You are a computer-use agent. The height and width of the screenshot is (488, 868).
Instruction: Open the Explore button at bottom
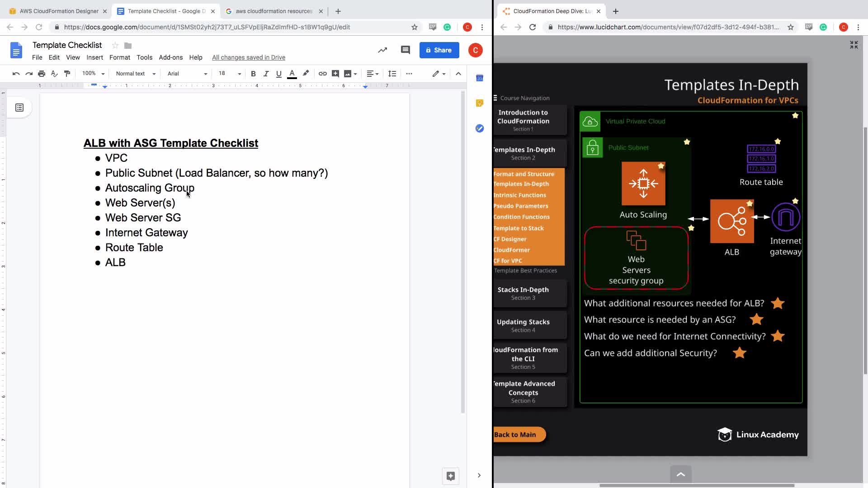(450, 475)
